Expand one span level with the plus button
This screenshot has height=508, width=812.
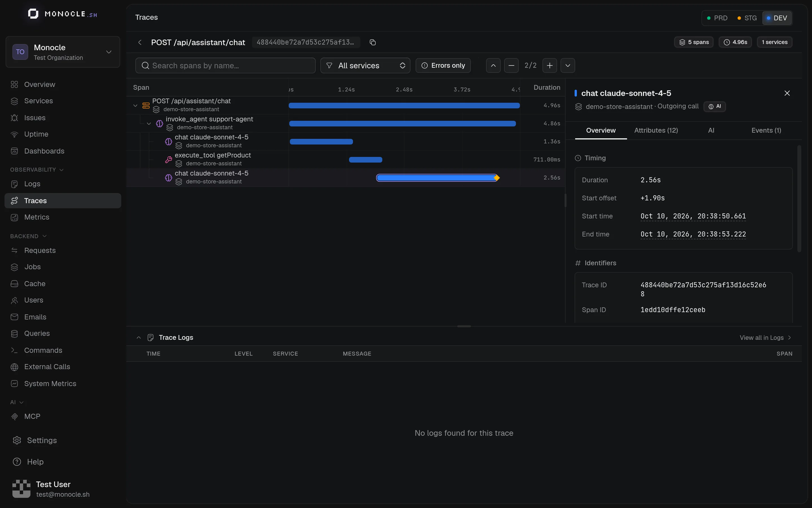point(550,65)
